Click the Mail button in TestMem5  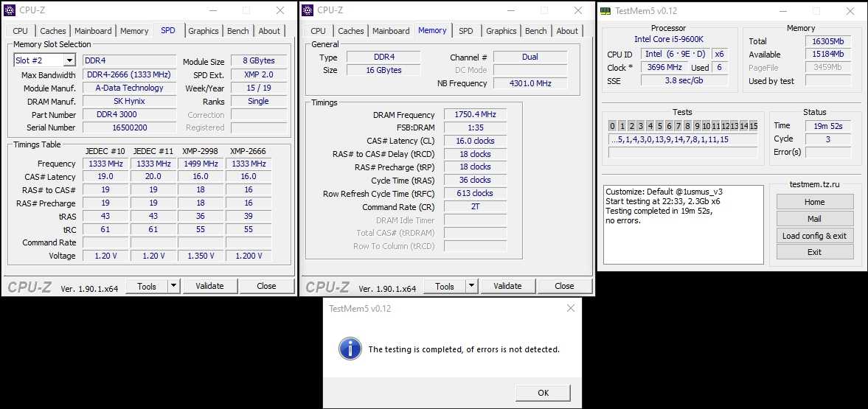(814, 219)
